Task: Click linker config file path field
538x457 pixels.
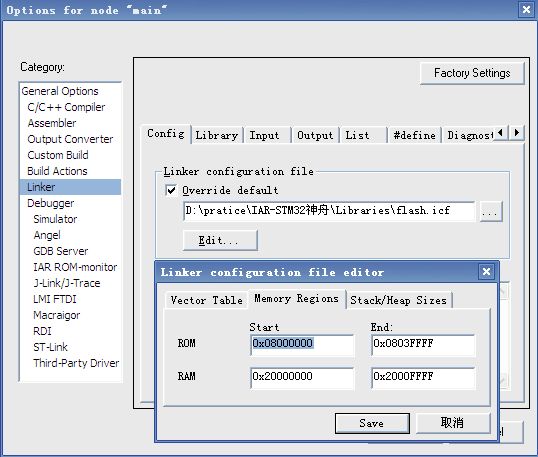Action: (x=329, y=211)
